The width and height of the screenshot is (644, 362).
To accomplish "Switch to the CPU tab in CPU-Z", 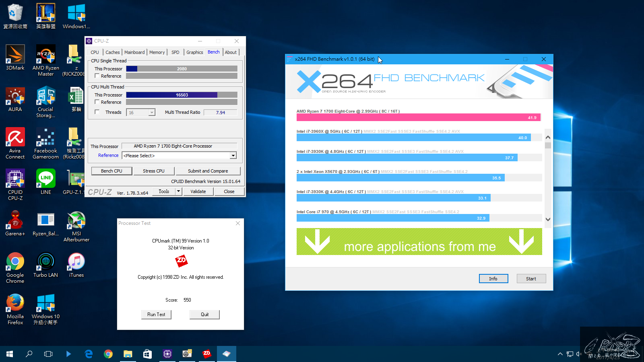I will point(95,52).
